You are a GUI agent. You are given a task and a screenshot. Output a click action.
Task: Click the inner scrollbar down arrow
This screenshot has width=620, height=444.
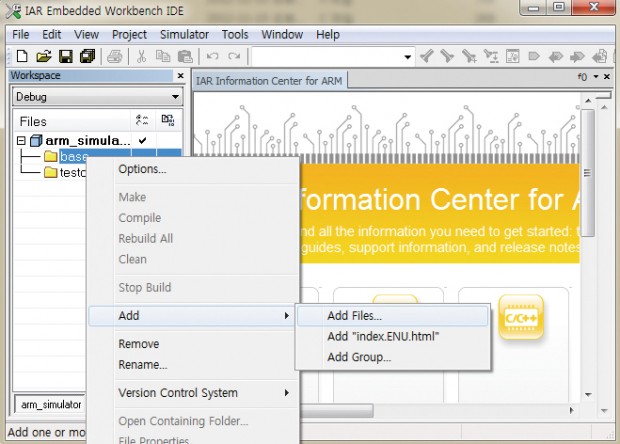(x=588, y=395)
